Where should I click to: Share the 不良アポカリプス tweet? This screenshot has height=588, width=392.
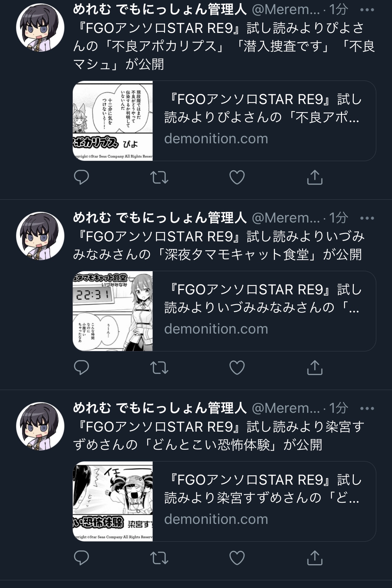click(x=315, y=177)
